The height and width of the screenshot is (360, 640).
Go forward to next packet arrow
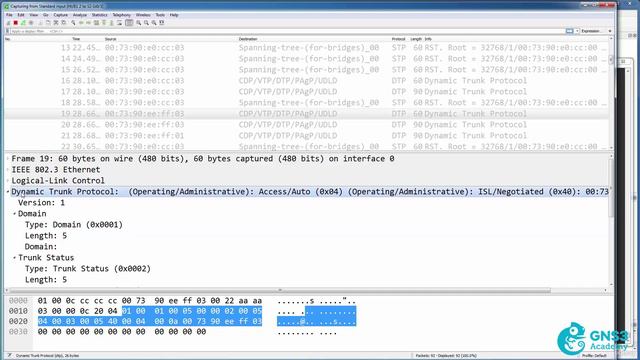(x=89, y=23)
